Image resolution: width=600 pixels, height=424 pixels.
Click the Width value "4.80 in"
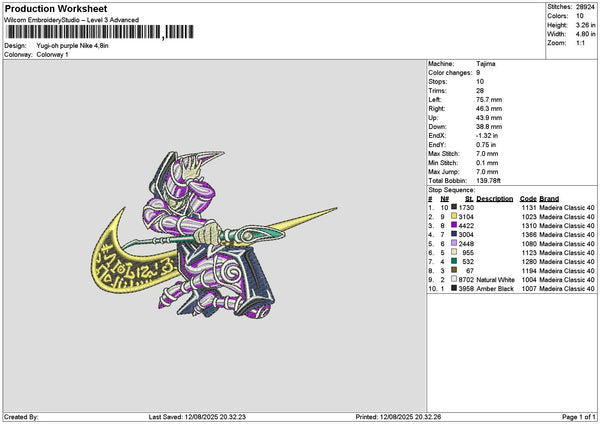tap(585, 34)
